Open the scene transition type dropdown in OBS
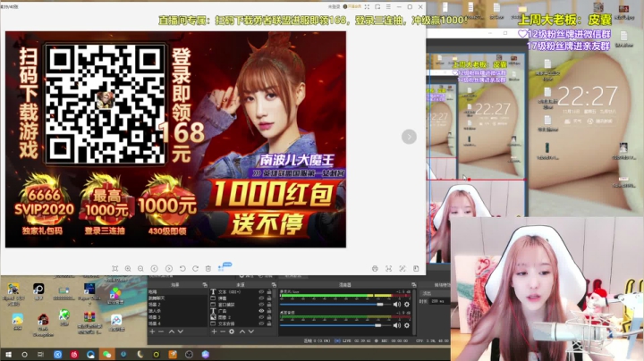Image resolution: width=644 pixels, height=361 pixels. (x=436, y=293)
